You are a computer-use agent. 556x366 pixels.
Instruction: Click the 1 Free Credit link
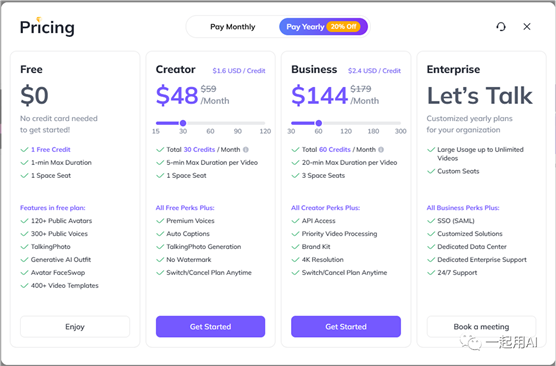pos(51,150)
